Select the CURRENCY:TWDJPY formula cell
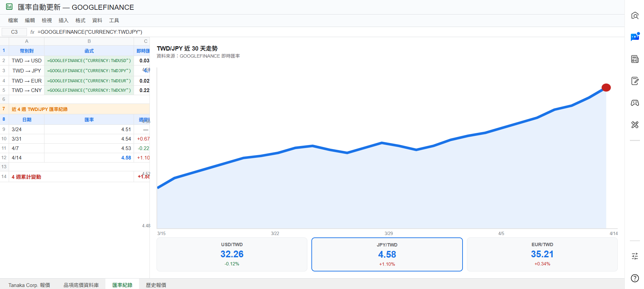 [89, 71]
